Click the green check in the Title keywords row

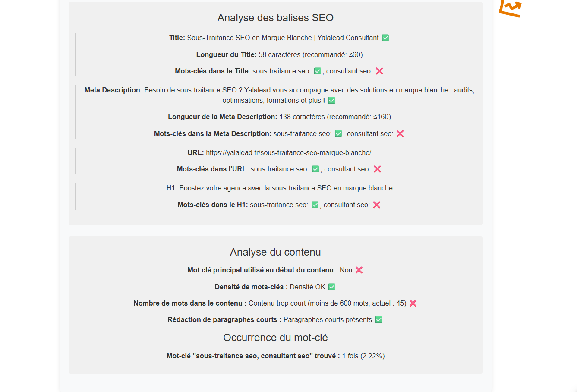318,71
